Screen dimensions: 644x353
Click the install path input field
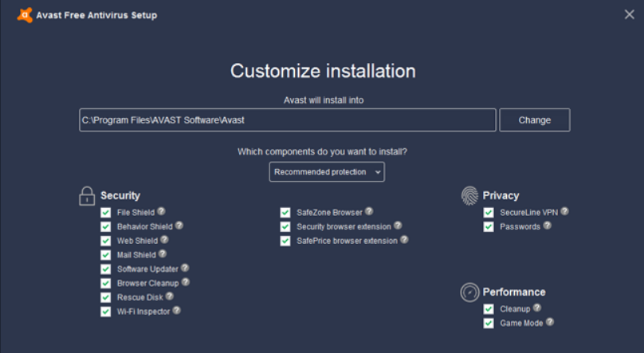[288, 120]
